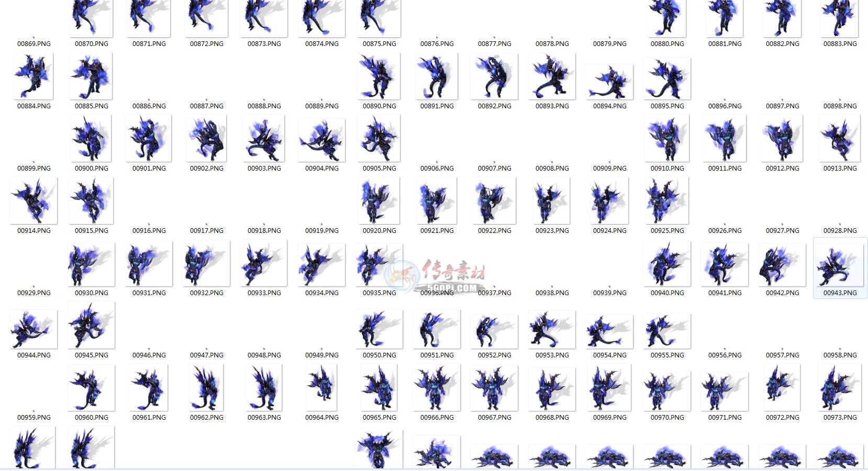868x471 pixels.
Task: Select the 00925.PNG thumbnail
Action: click(x=667, y=201)
